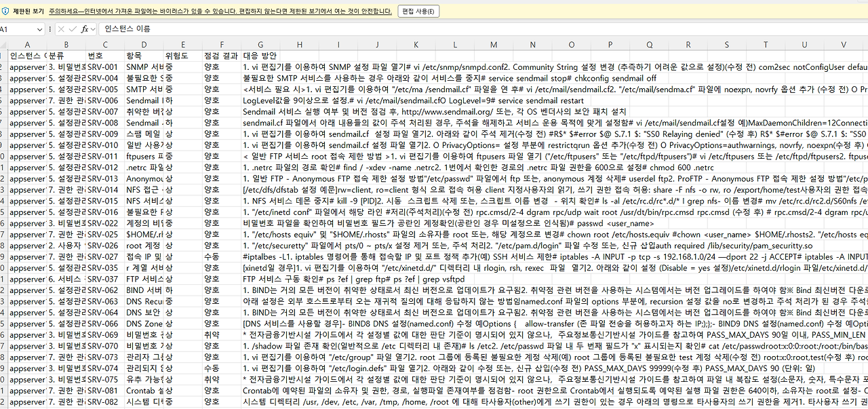Select cell SRV-062
Screen dimensions: 868x409
[x=105, y=290]
